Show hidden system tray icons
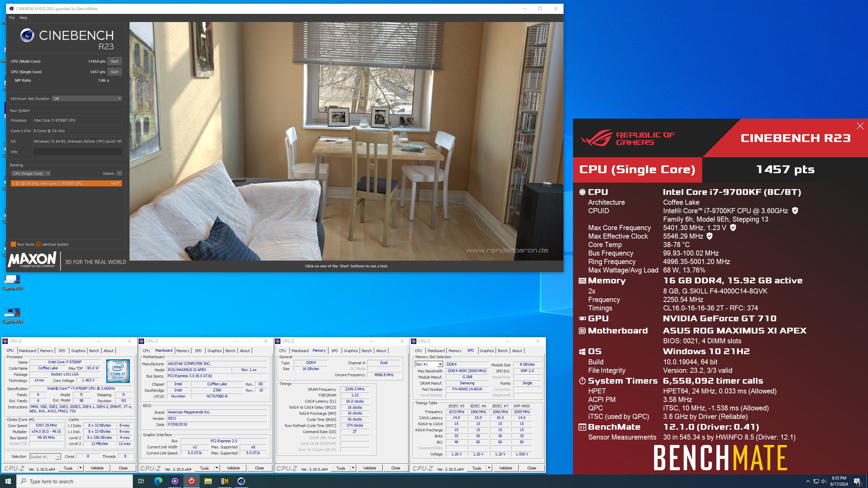Image resolution: width=868 pixels, height=488 pixels. pyautogui.click(x=808, y=481)
